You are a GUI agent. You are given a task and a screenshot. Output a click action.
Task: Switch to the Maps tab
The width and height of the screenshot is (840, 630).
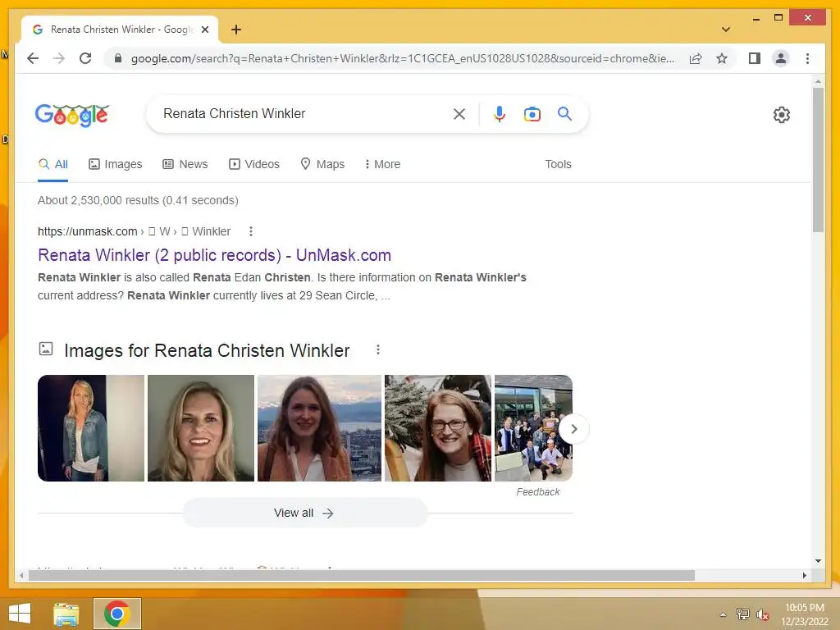pyautogui.click(x=322, y=164)
